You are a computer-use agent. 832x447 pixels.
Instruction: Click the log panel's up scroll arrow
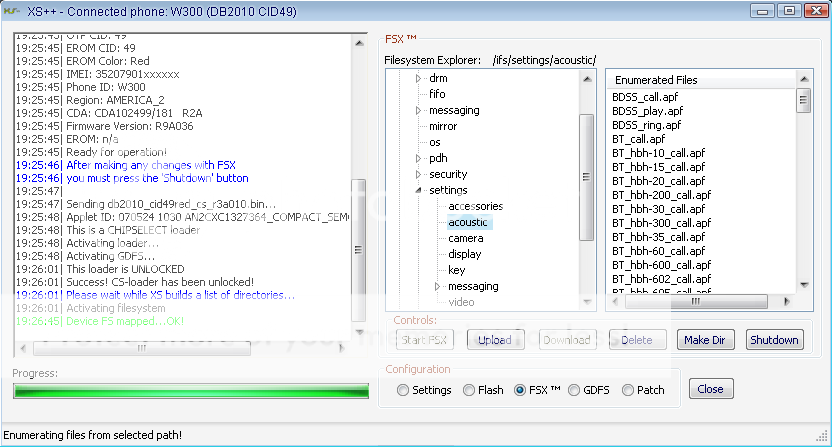pos(359,43)
